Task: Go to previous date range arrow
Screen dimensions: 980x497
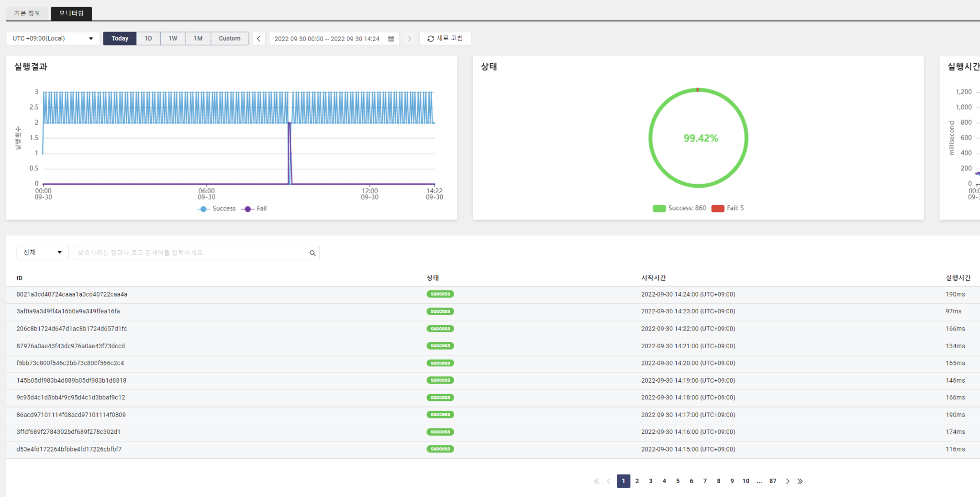Action: 258,39
